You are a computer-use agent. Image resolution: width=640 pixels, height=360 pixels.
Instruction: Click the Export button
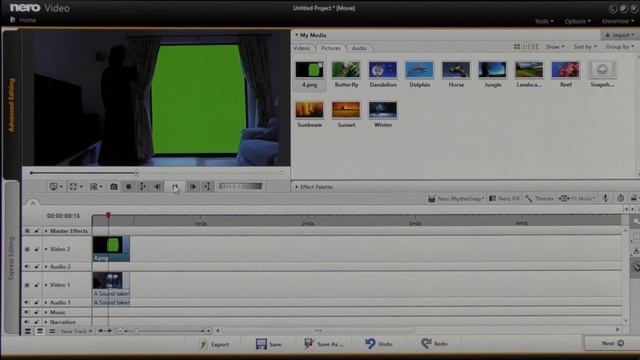point(215,344)
